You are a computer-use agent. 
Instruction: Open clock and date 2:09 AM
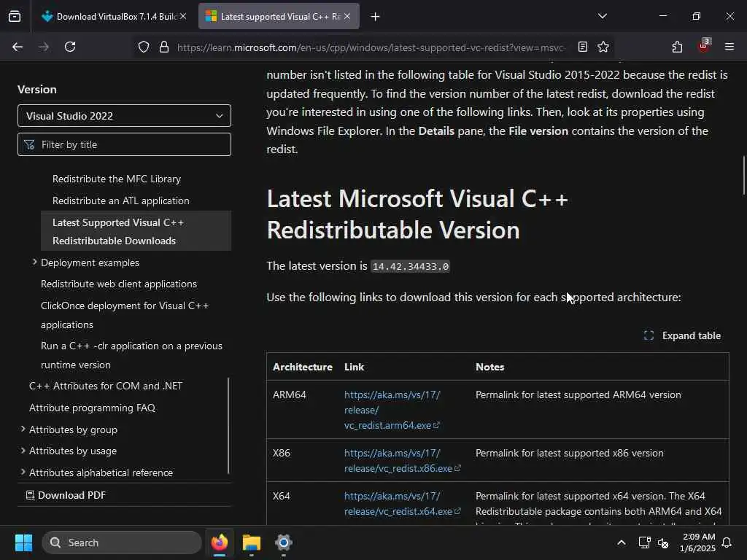[x=697, y=542]
